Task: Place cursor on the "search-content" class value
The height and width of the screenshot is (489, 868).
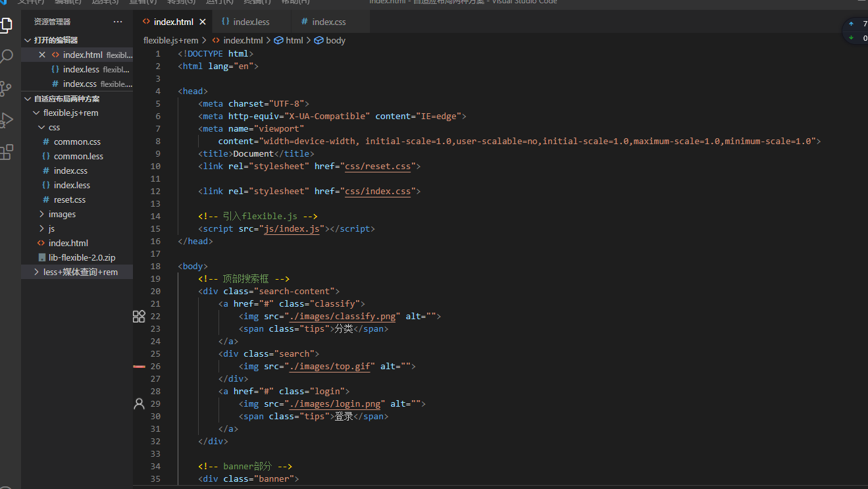Action: coord(294,292)
